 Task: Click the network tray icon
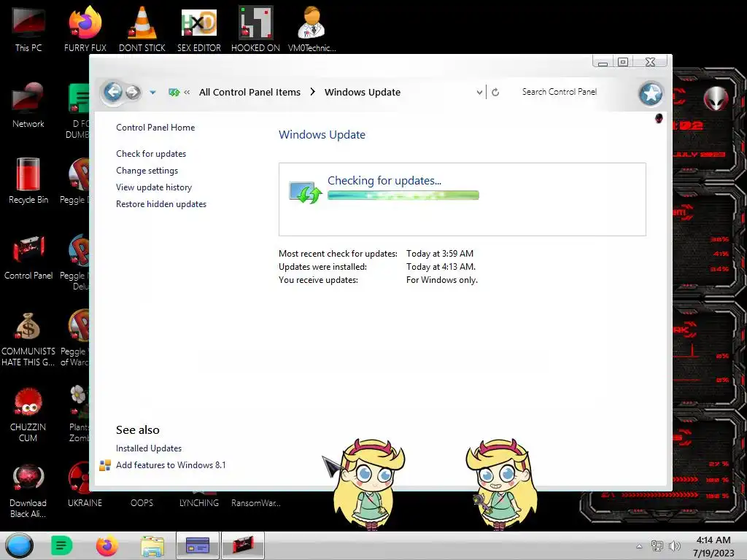[x=657, y=546]
